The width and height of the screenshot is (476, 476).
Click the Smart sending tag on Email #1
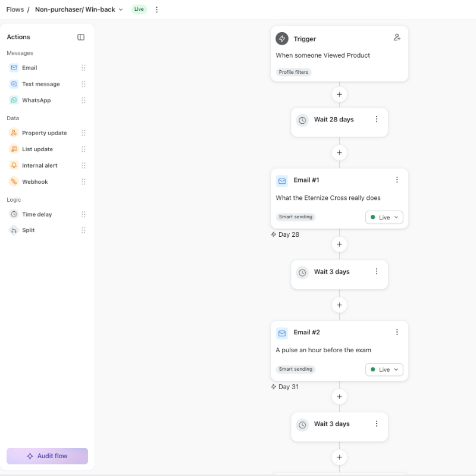pos(296,217)
